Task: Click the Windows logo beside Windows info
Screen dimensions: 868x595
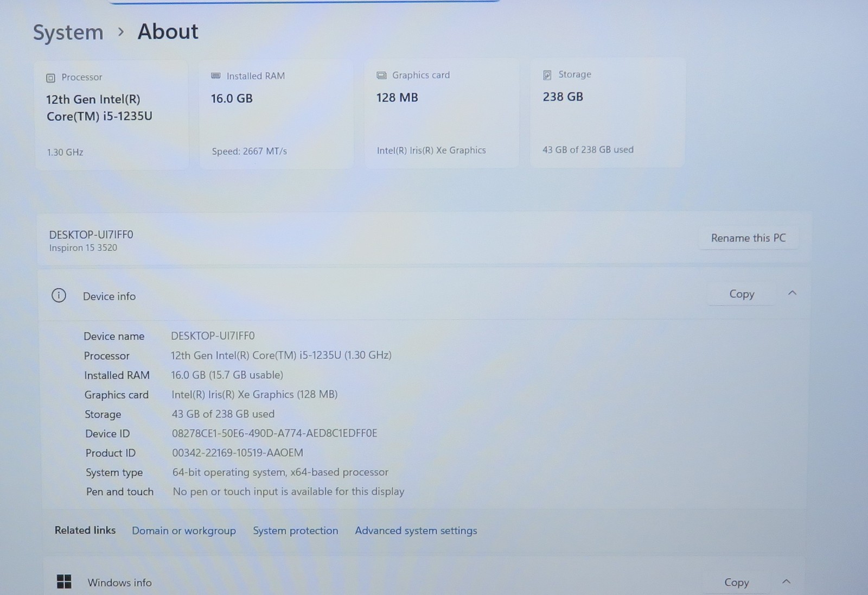Action: (64, 581)
